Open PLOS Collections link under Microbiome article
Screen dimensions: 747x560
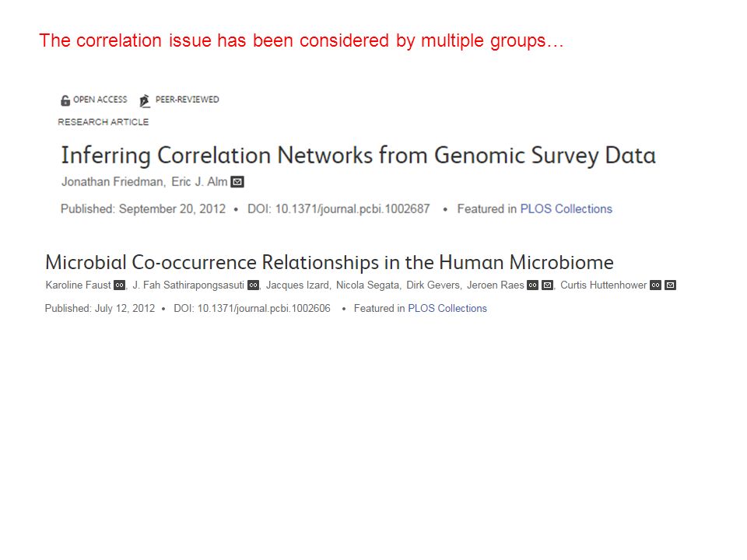click(447, 309)
